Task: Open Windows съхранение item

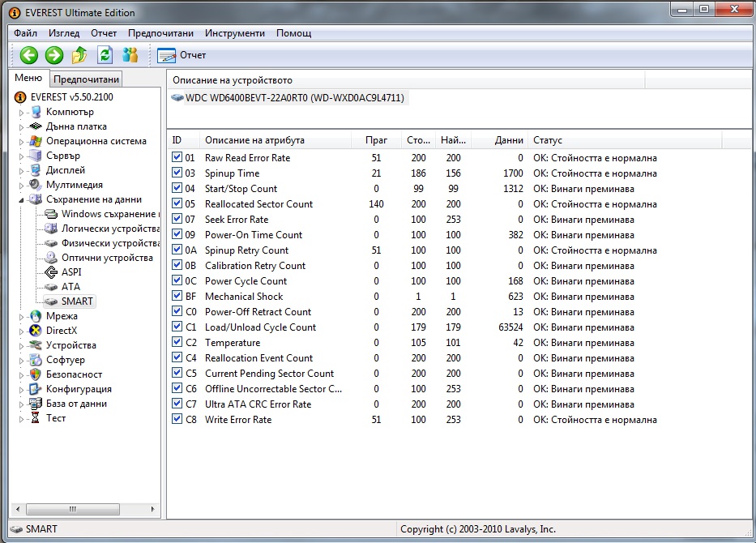Action: tap(109, 214)
